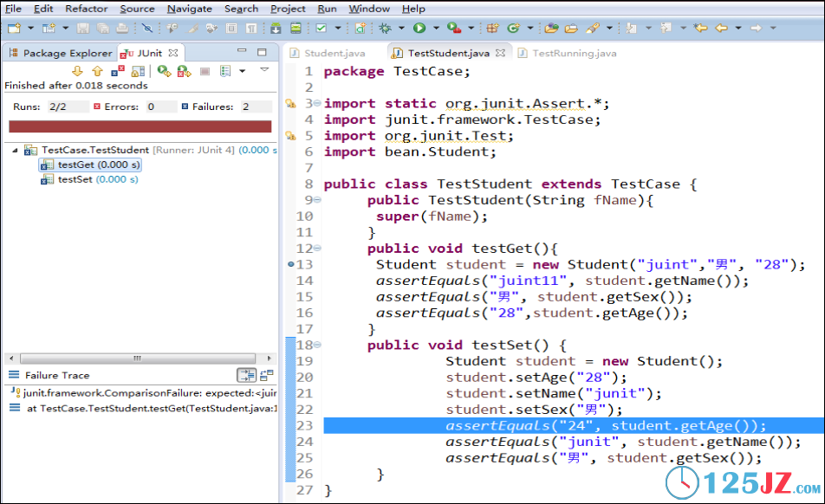825x504 pixels.
Task: Open Android SDK Manager download icon
Action: (x=276, y=28)
